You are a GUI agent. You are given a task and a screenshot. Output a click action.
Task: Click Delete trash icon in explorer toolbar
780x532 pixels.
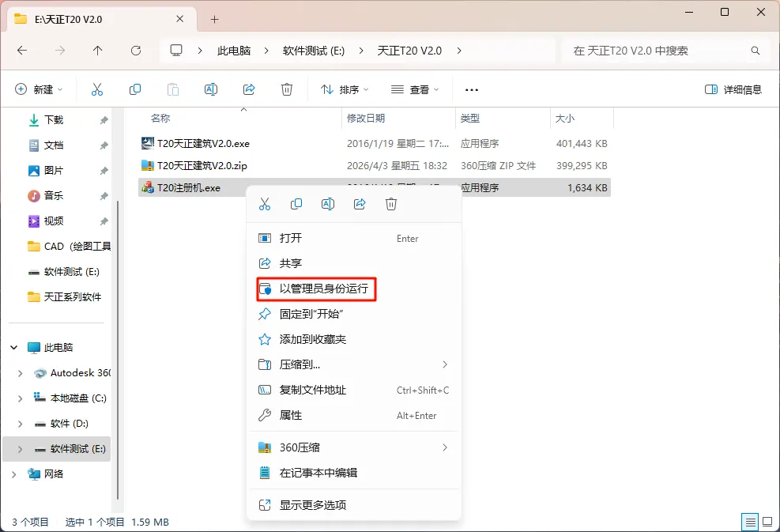coord(287,89)
